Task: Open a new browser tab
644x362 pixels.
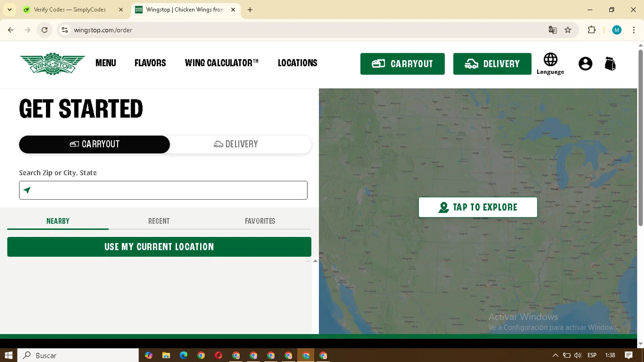Action: click(x=250, y=9)
